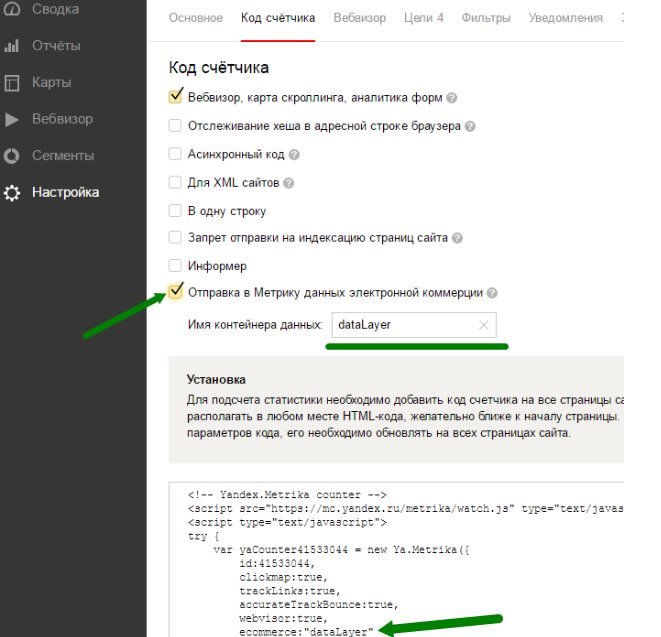Open Сегменты in the sidebar

coord(63,156)
